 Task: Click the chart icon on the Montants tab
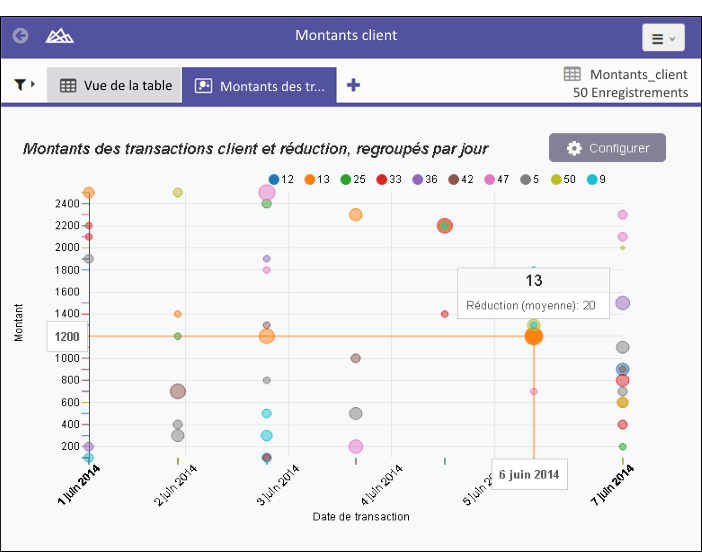click(x=204, y=86)
